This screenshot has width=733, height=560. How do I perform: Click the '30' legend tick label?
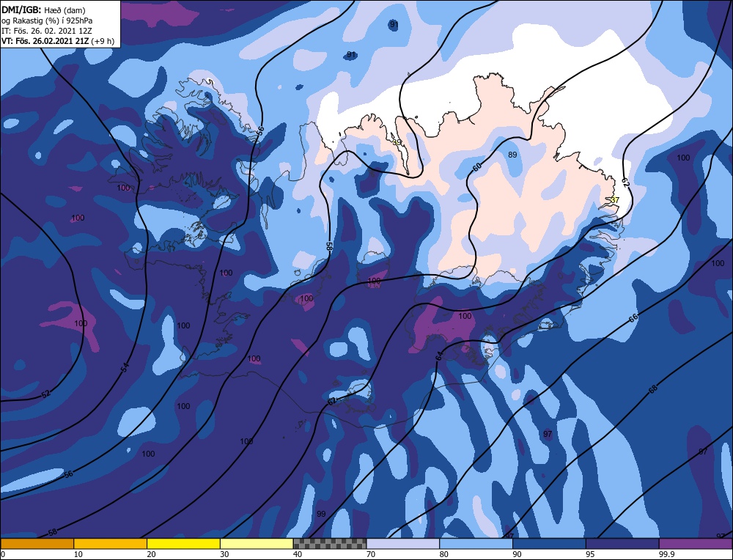click(224, 554)
